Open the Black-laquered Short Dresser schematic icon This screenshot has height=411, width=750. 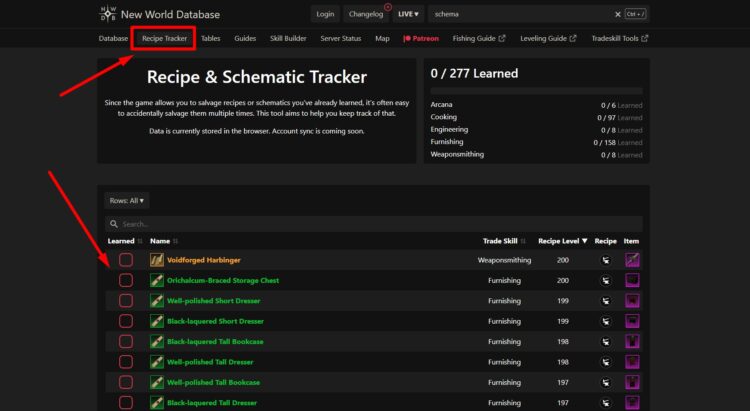(156, 321)
